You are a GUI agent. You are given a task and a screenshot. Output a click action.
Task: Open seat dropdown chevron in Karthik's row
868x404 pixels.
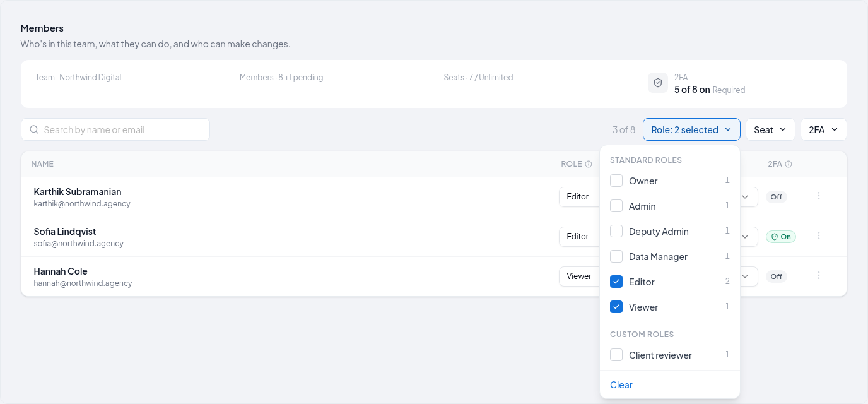tap(746, 197)
